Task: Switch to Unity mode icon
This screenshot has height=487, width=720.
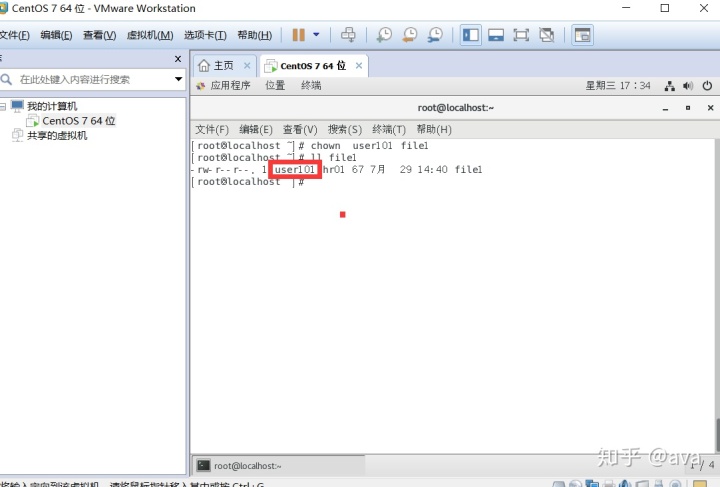Action: pos(546,35)
